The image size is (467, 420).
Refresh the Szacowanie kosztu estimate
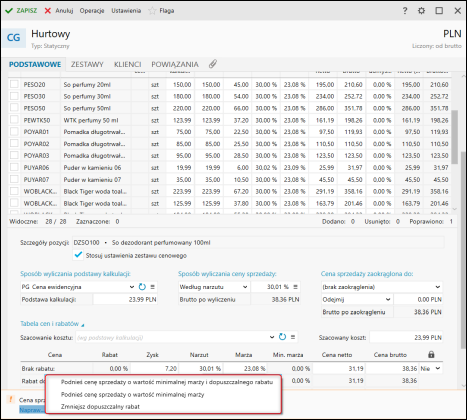(x=282, y=337)
